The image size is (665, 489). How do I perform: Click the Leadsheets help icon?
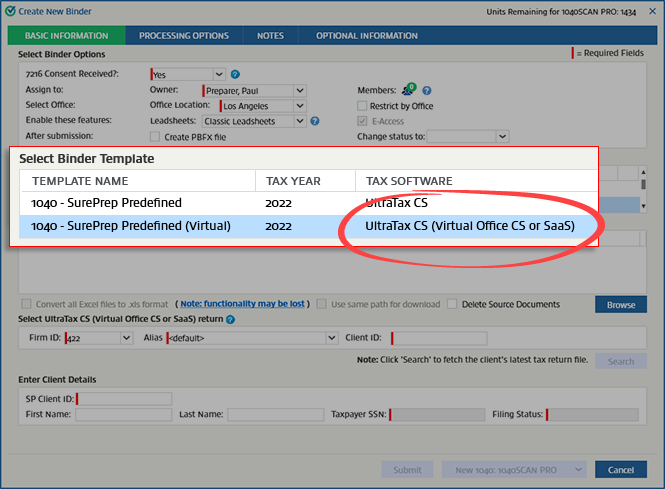pyautogui.click(x=315, y=121)
